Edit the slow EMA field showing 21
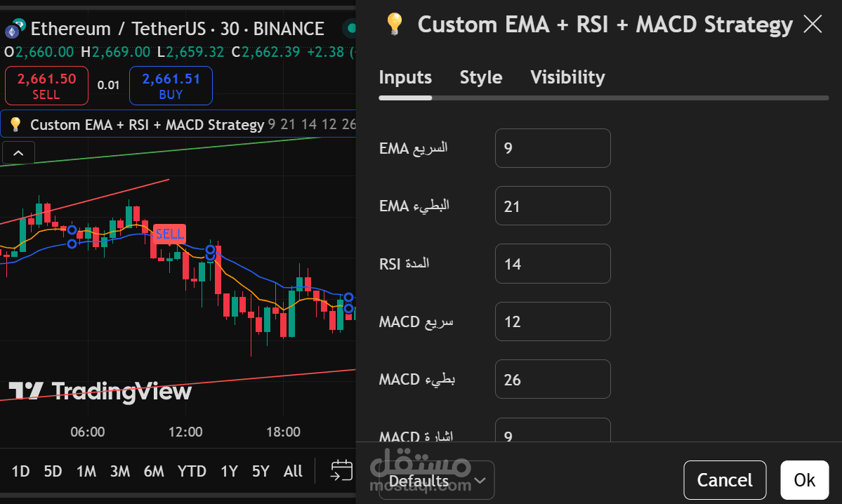 (553, 206)
